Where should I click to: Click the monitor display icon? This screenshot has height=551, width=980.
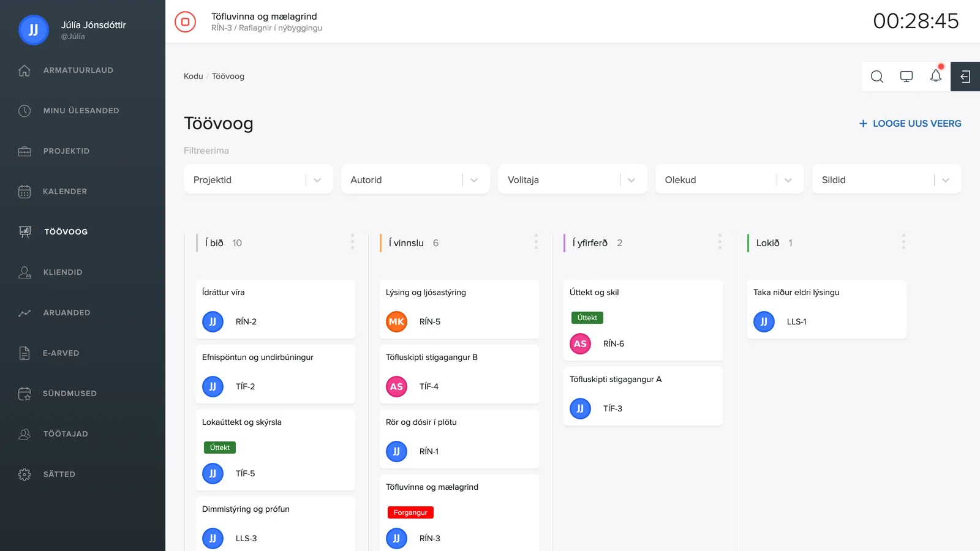[x=907, y=77]
